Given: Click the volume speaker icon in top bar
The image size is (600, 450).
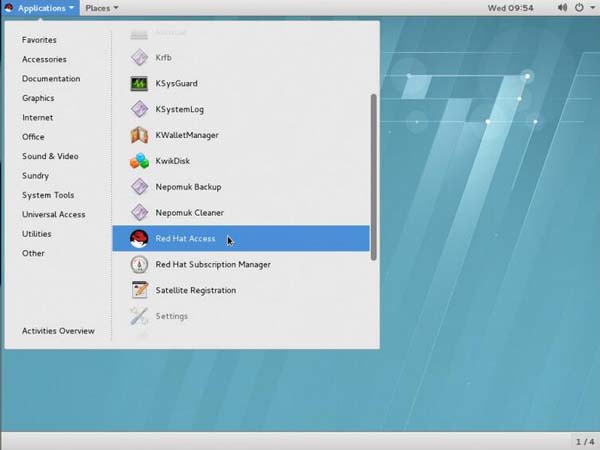Looking at the screenshot, I should [x=562, y=8].
